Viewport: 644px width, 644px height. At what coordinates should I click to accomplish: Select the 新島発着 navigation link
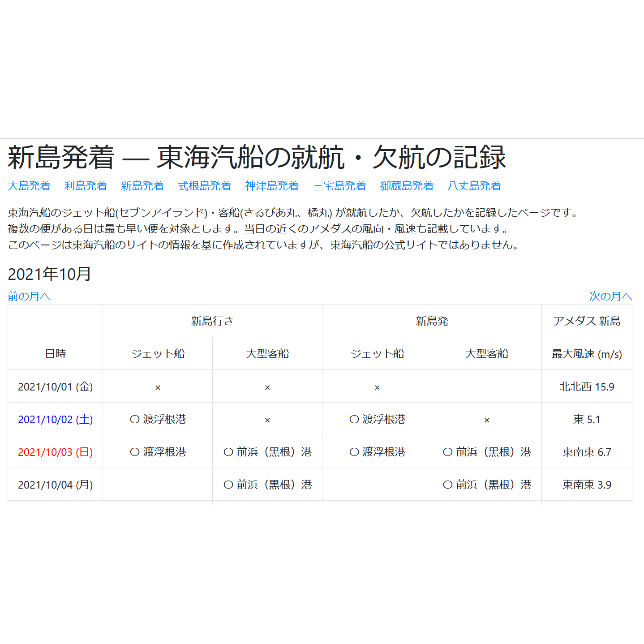pyautogui.click(x=142, y=186)
